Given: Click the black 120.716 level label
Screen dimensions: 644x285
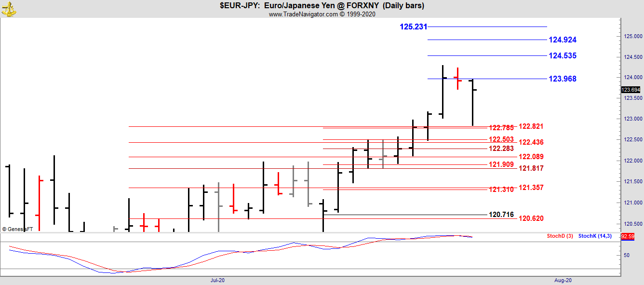Looking at the screenshot, I should coord(501,215).
